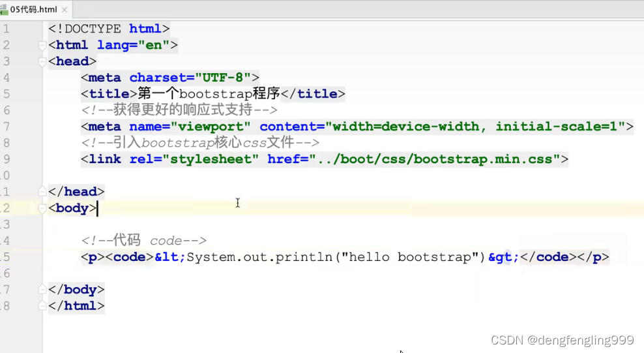The width and height of the screenshot is (644, 353).
Task: Click the "hello bootstrap" string
Action: point(410,257)
